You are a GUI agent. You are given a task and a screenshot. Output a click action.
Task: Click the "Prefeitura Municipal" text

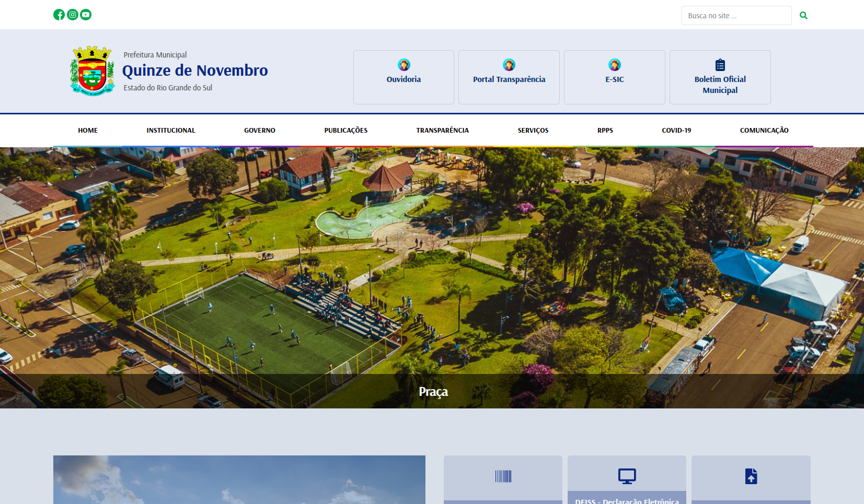(x=155, y=55)
